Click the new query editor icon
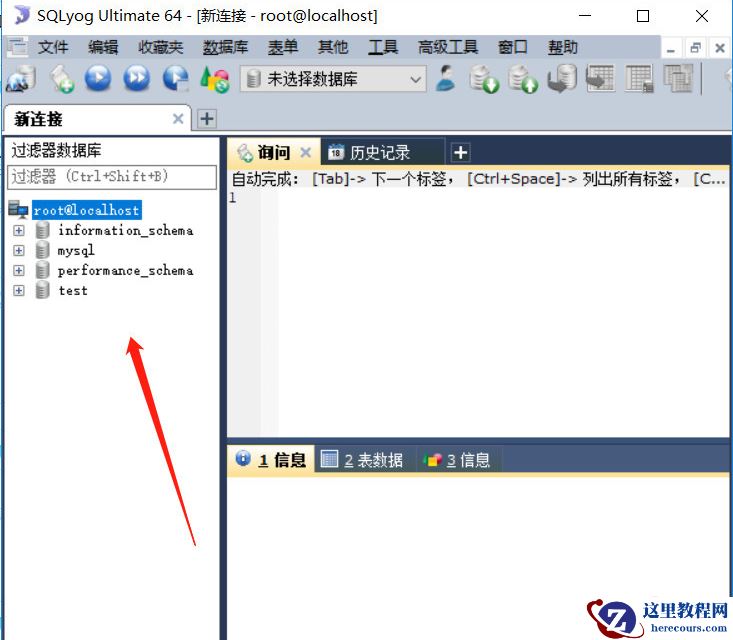This screenshot has width=733, height=640. (61, 79)
